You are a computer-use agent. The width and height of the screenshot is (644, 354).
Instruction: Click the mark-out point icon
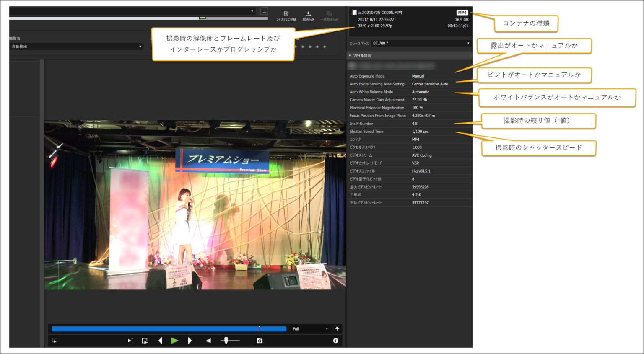[145, 341]
